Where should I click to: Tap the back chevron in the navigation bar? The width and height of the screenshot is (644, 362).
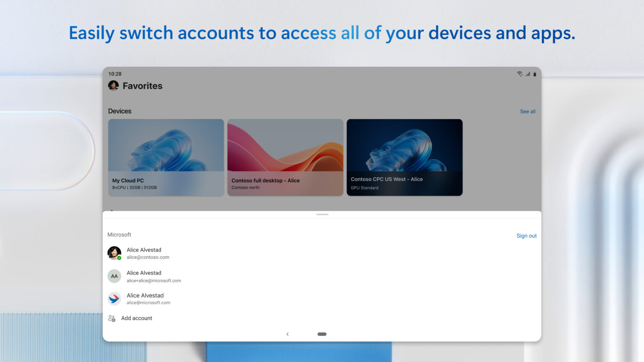pyautogui.click(x=288, y=334)
